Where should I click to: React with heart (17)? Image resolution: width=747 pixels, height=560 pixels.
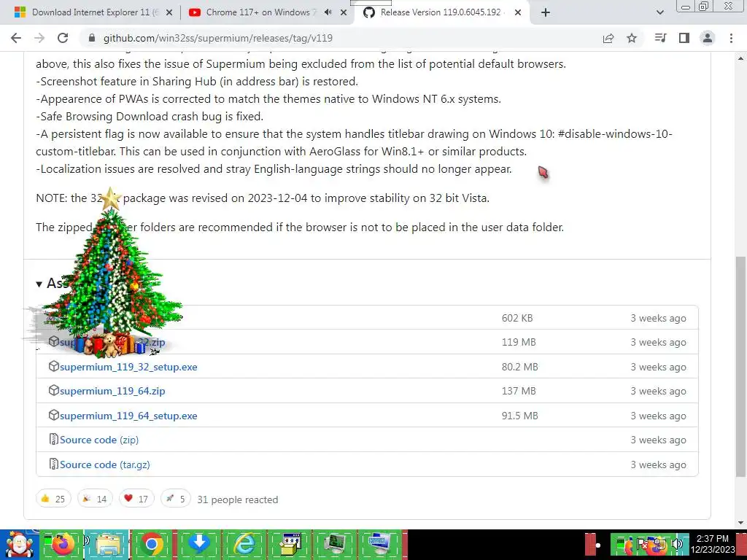tap(136, 499)
